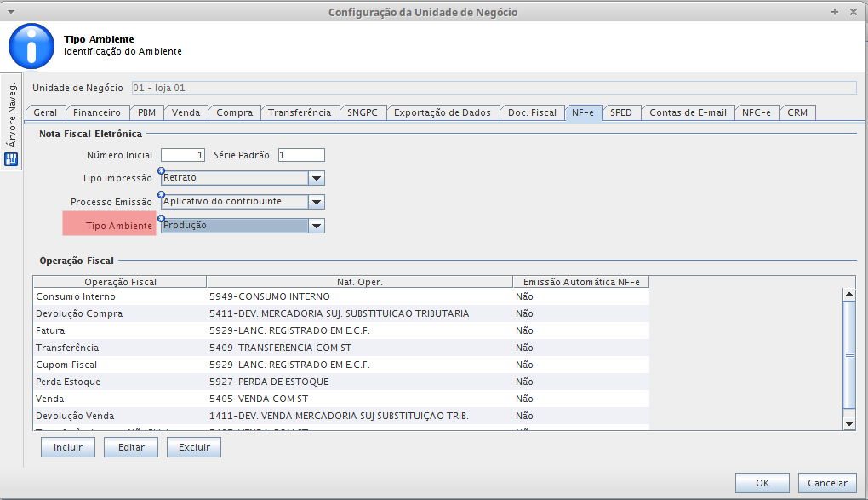Switch to the Exportação de Dados tab
868x500 pixels.
coord(443,112)
